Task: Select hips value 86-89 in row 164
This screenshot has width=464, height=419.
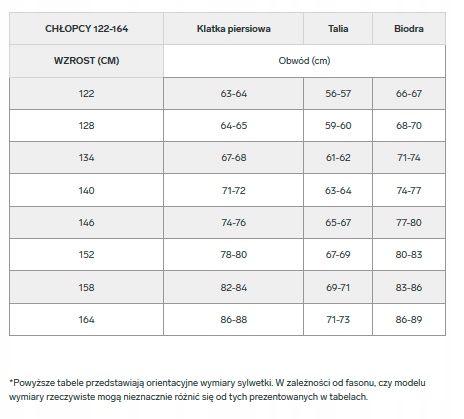Action: click(409, 319)
